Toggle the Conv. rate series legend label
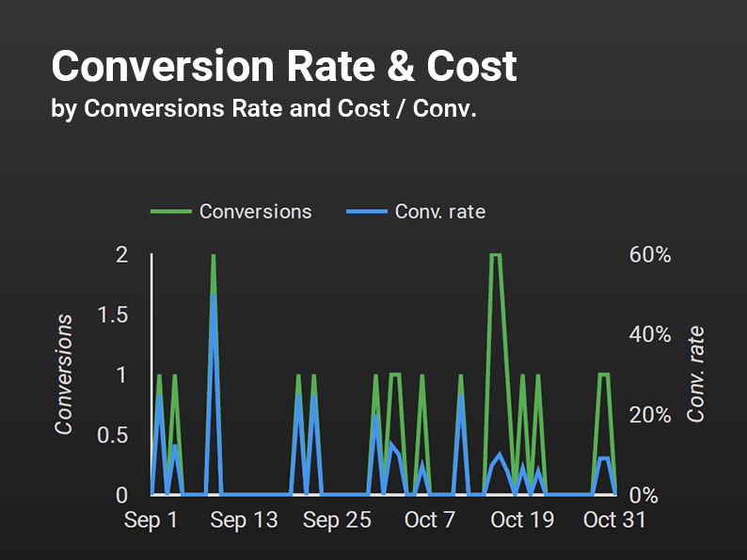Screen dimensions: 747x560 (439, 212)
